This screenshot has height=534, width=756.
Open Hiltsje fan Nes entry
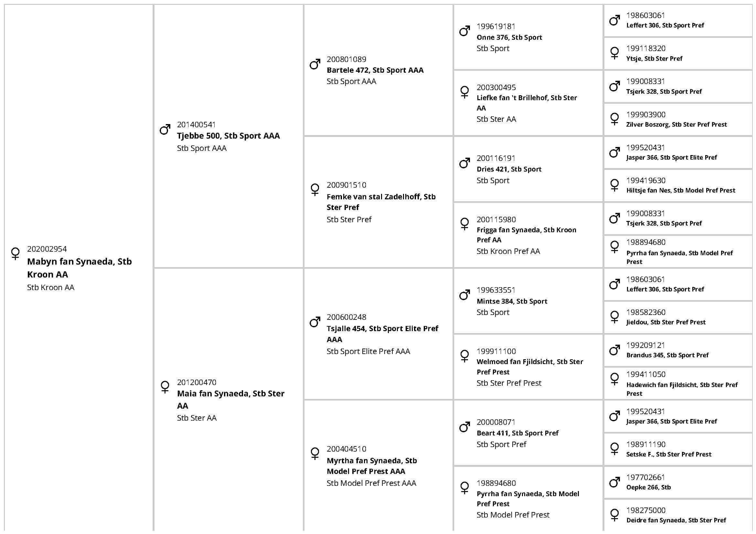(680, 190)
